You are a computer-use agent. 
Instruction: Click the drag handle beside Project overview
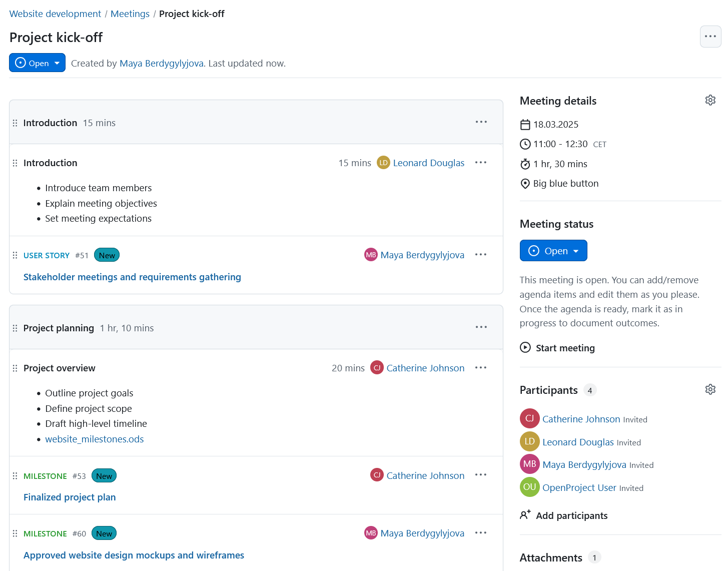coord(15,368)
